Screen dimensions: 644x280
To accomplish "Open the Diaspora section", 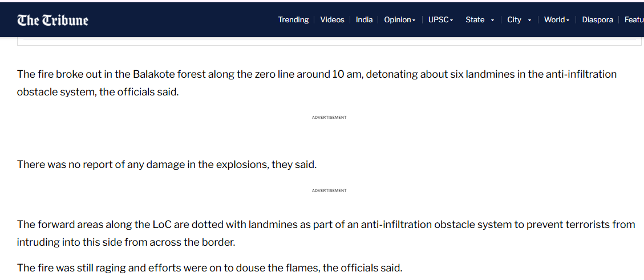I will 597,20.
